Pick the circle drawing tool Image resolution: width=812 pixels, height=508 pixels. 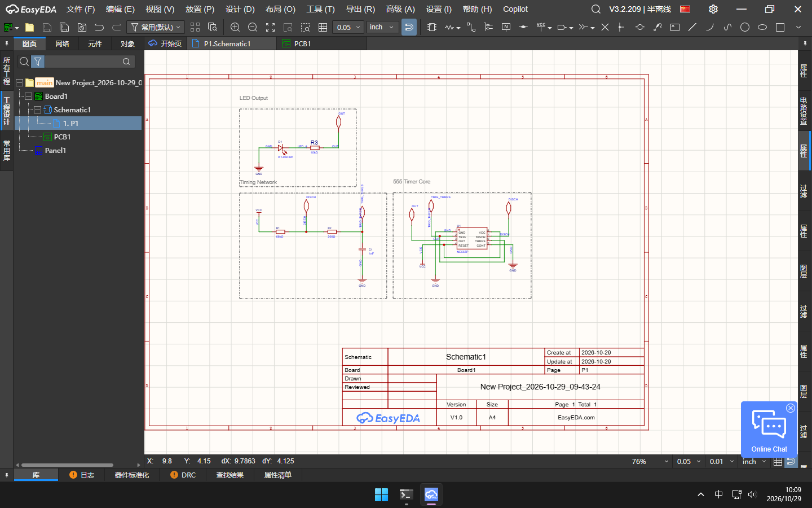(x=745, y=27)
